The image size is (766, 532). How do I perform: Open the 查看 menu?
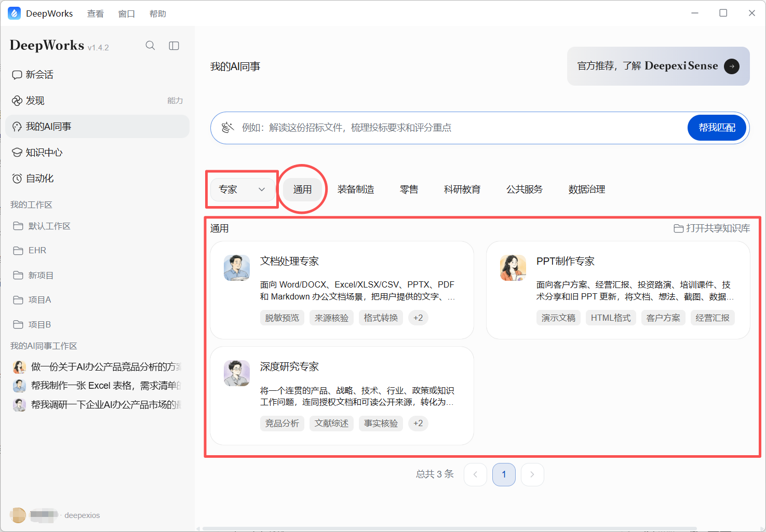click(96, 13)
